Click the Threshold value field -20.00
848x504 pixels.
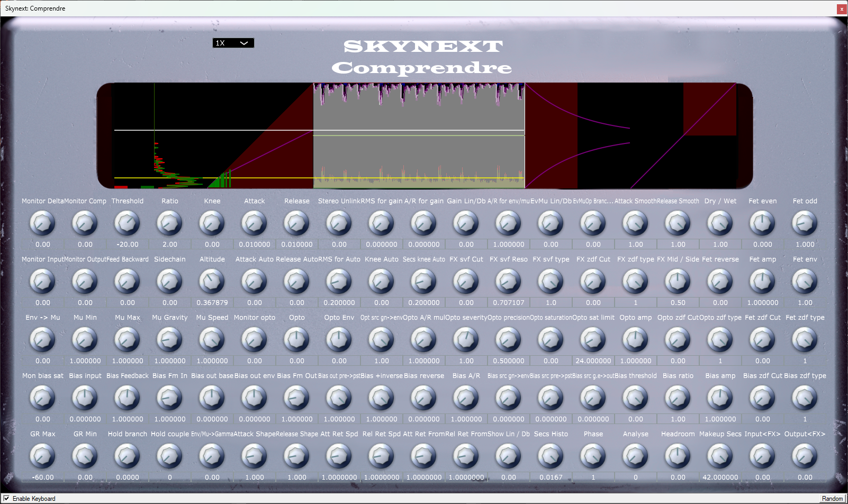tap(127, 244)
